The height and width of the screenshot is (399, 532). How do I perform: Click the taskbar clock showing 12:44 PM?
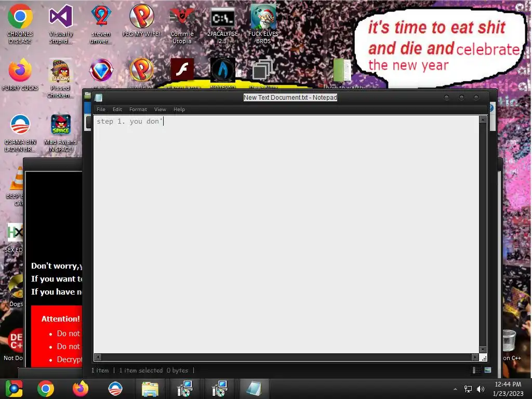pyautogui.click(x=508, y=384)
